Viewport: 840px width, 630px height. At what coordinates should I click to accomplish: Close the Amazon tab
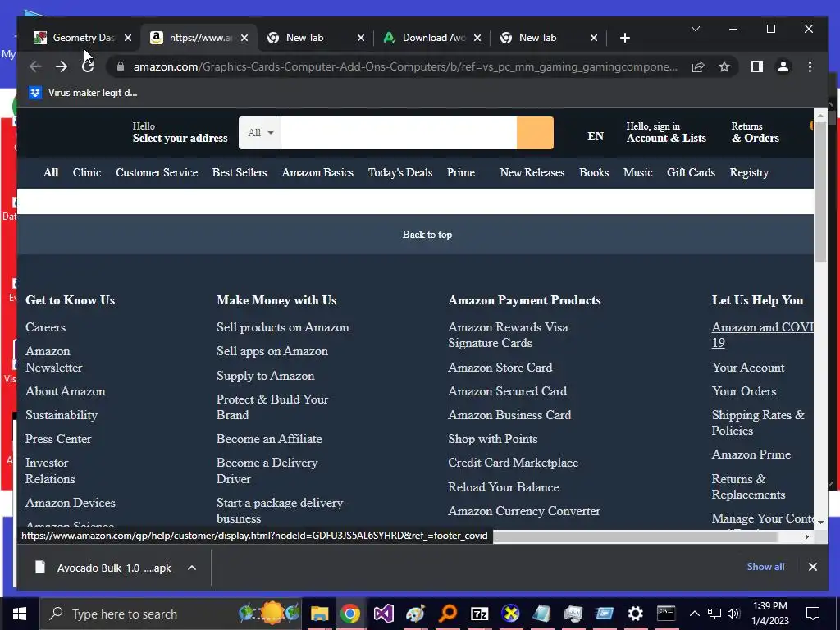[244, 38]
